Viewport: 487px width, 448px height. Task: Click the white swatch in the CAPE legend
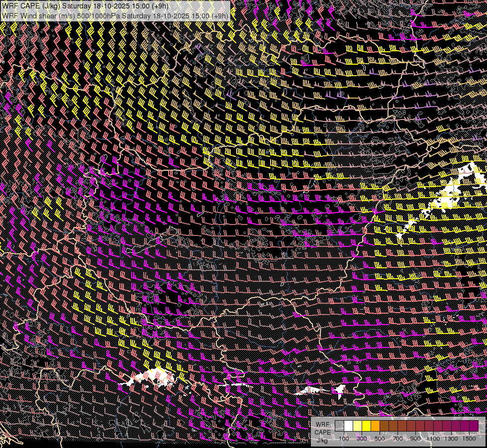click(x=349, y=426)
